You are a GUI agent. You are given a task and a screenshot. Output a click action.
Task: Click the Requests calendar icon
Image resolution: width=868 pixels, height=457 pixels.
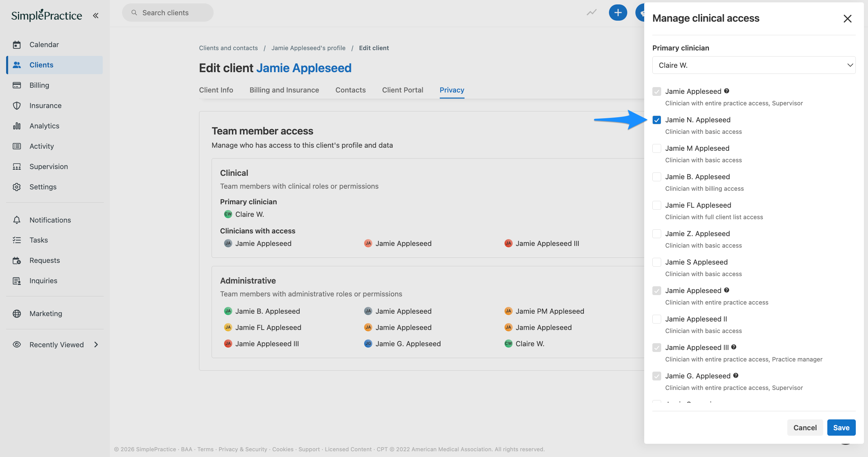pos(17,261)
